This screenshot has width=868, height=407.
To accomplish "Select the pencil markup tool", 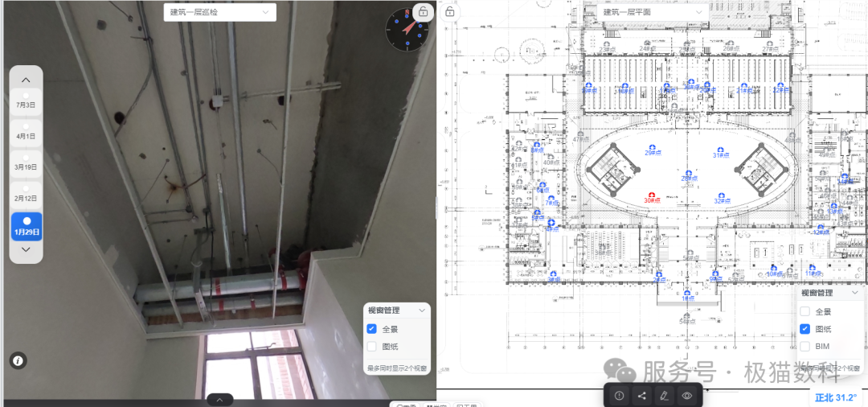I will point(665,396).
